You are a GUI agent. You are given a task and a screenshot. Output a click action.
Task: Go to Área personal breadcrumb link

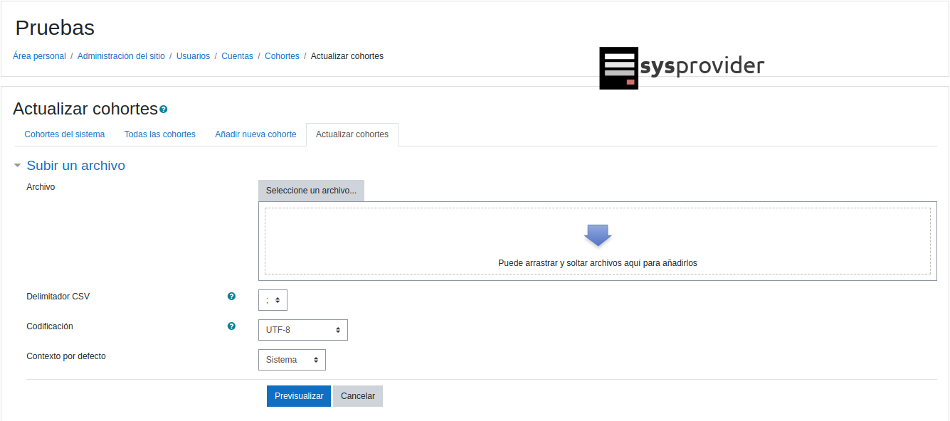click(x=39, y=56)
